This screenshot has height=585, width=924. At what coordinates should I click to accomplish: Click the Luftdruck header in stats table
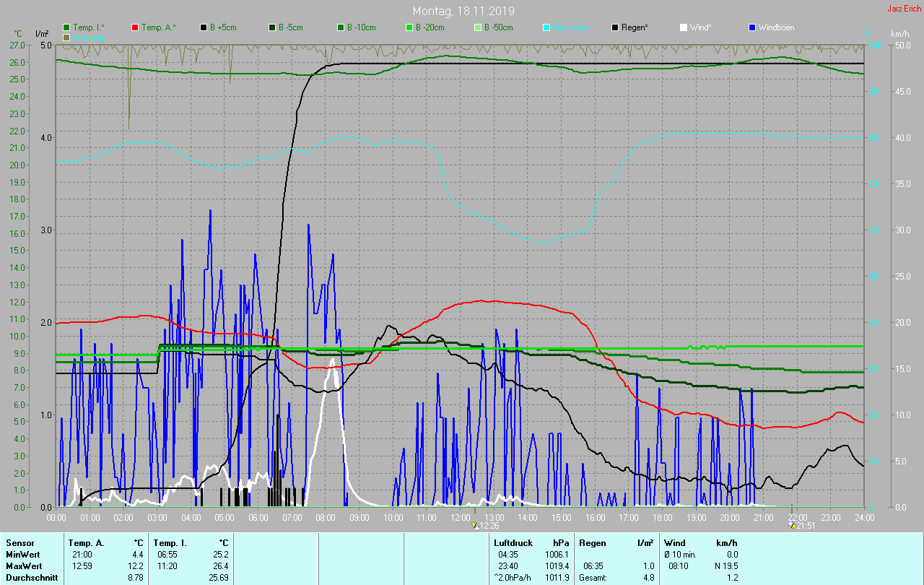coord(512,543)
